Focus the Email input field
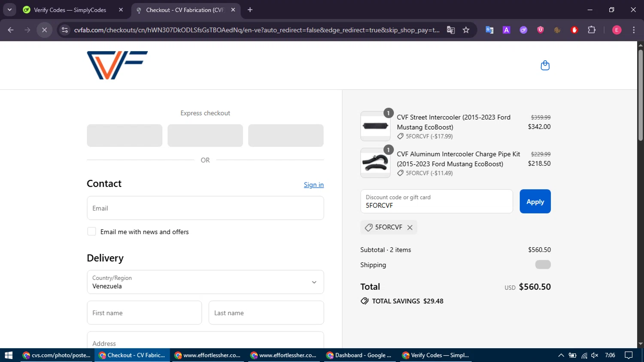 click(205, 208)
